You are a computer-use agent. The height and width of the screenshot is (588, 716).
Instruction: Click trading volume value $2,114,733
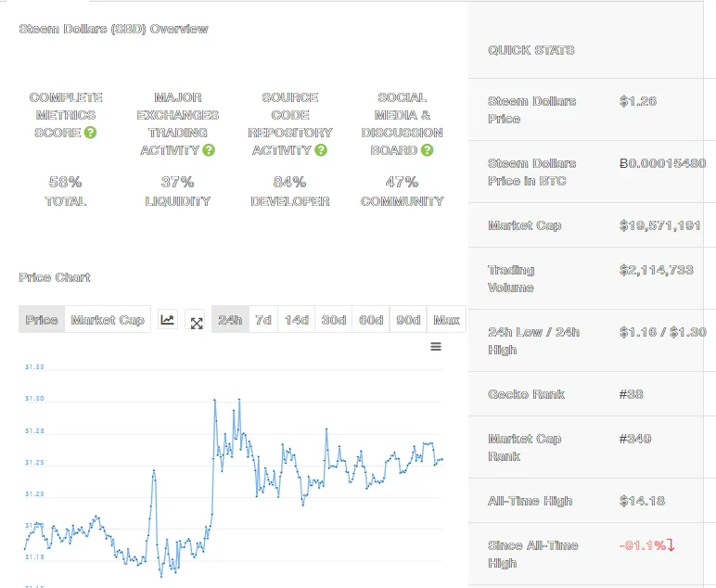pos(657,270)
